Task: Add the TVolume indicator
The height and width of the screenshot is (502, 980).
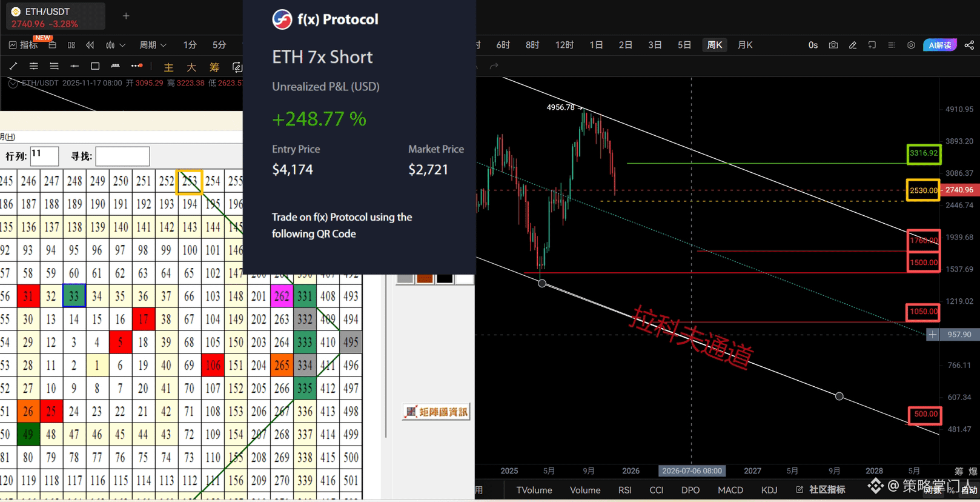Action: [534, 490]
